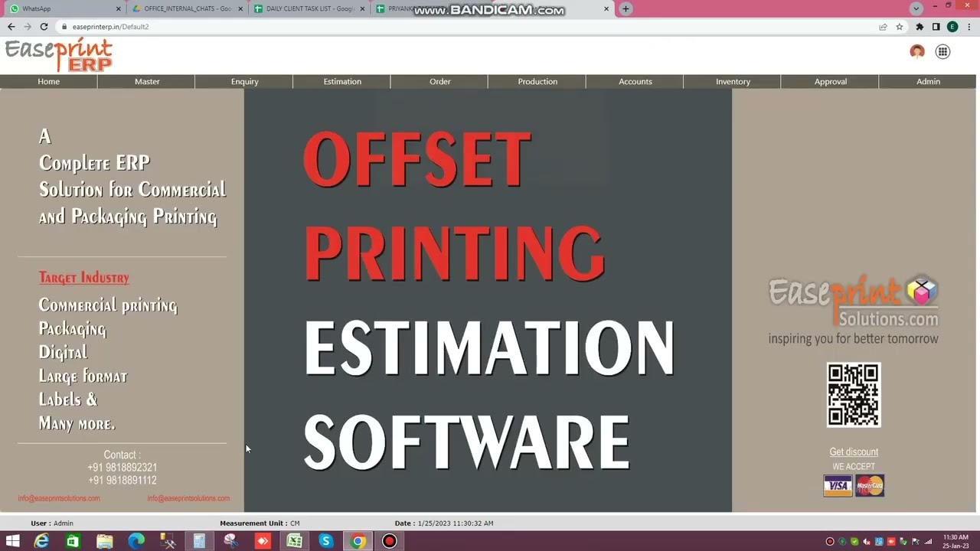Open the apps grid icon in the header
This screenshot has width=980, height=551.
[x=942, y=51]
